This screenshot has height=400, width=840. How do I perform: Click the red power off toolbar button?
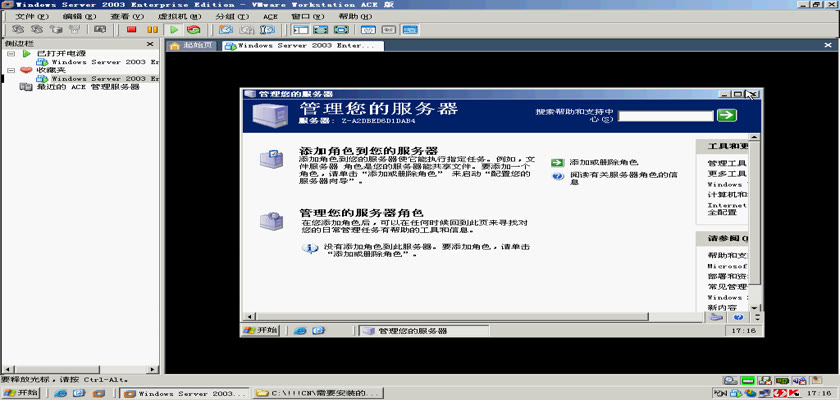(x=131, y=29)
